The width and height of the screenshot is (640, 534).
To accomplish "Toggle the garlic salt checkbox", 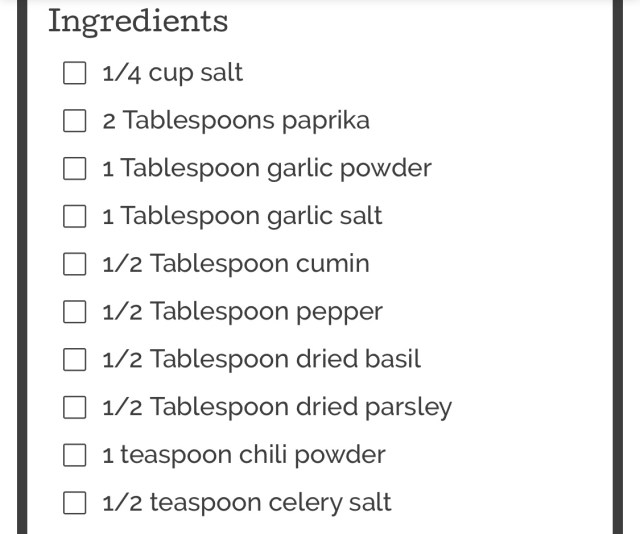I will pos(75,216).
